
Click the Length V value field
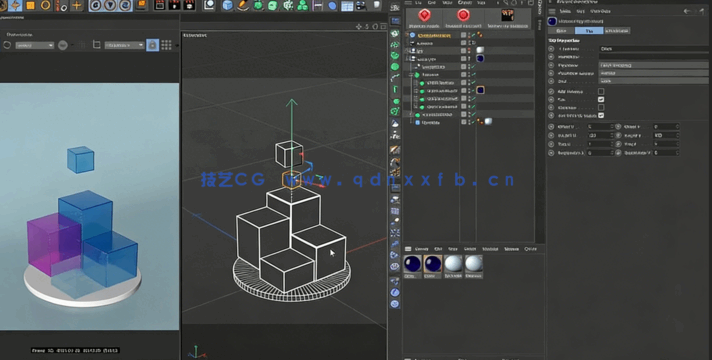(x=664, y=135)
